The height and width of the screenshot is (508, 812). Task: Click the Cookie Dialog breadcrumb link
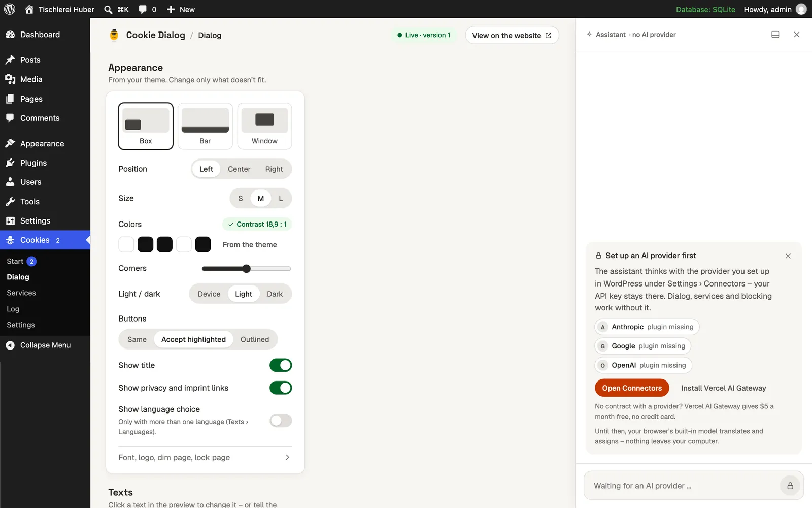click(x=156, y=35)
